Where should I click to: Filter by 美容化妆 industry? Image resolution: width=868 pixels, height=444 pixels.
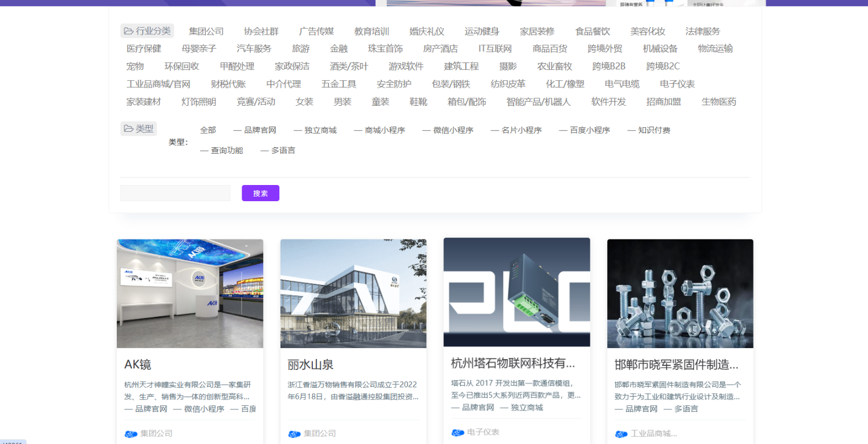[x=648, y=31]
